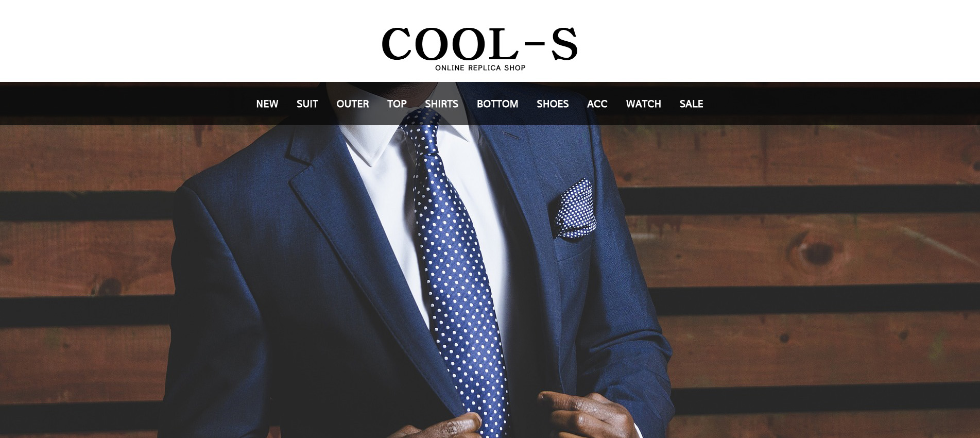Go to the SUIT category

(307, 104)
